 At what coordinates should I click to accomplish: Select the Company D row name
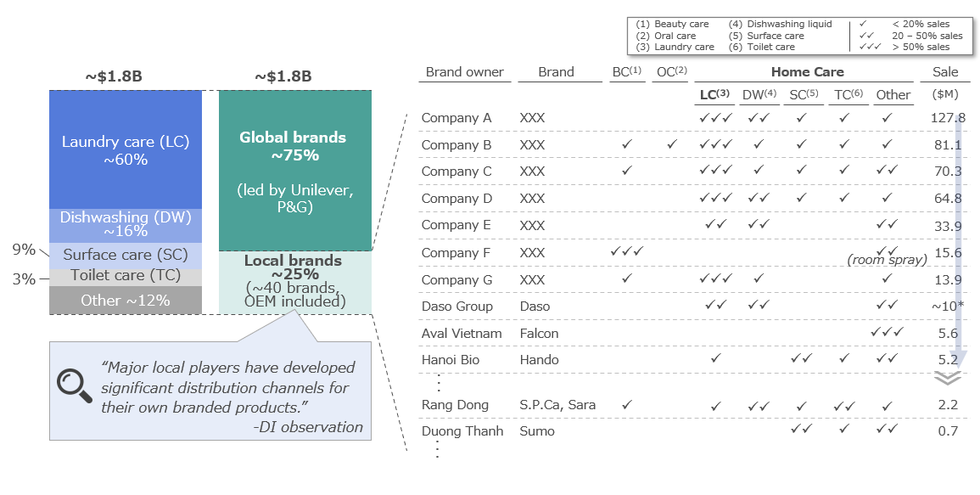[456, 199]
